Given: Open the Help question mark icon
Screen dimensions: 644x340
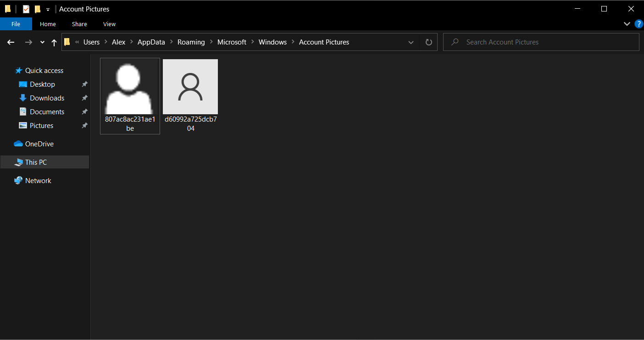Looking at the screenshot, I should point(639,24).
